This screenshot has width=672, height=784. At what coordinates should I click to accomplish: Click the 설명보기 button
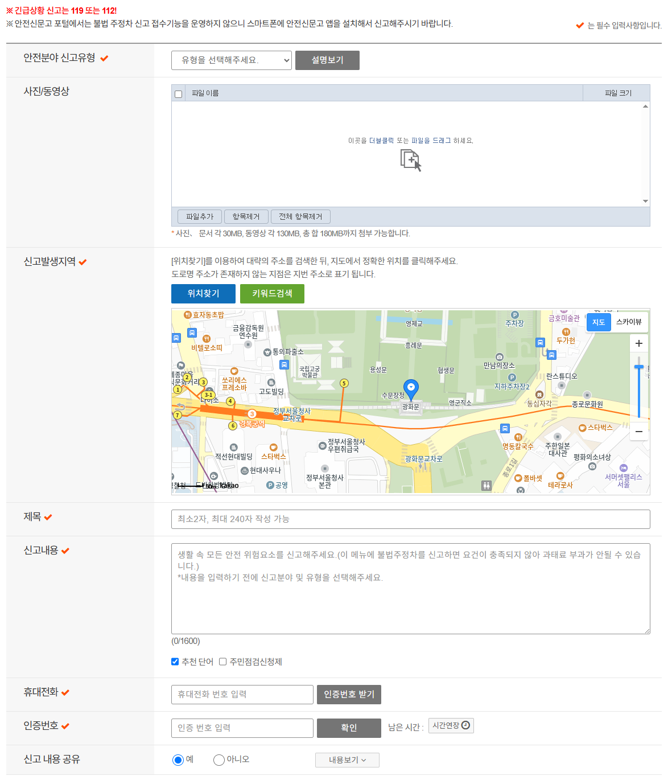[327, 60]
